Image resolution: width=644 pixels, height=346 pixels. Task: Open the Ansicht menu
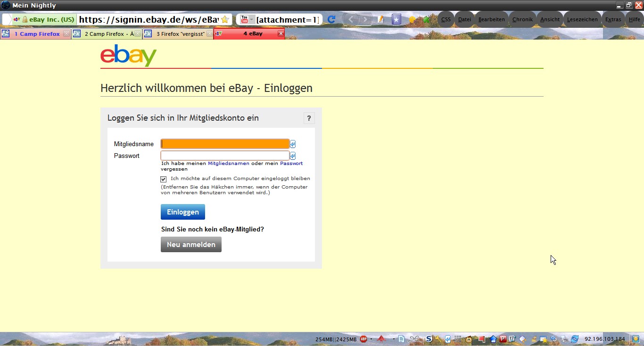pos(550,19)
